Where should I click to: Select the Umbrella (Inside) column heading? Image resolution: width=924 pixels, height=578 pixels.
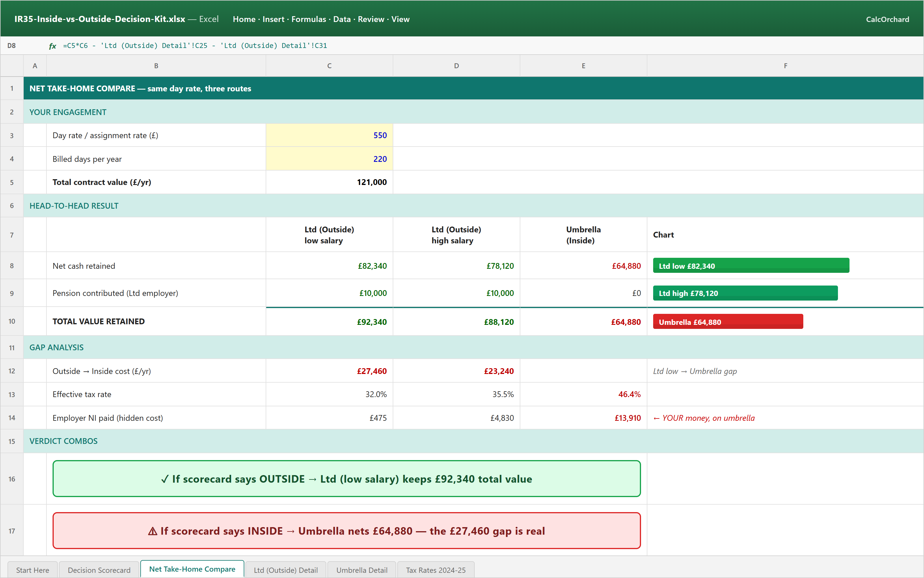tap(583, 235)
